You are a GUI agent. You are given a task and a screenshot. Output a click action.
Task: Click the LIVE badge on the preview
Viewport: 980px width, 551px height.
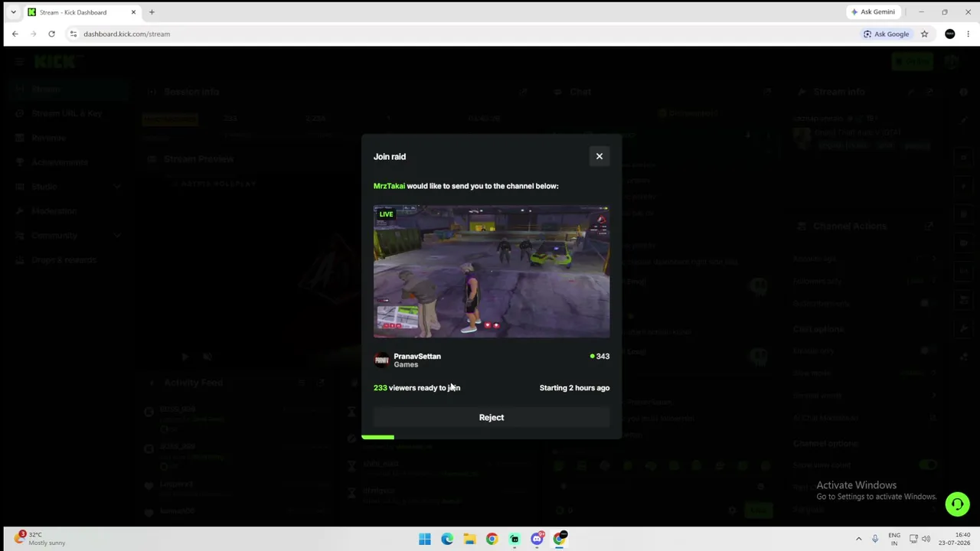click(386, 214)
